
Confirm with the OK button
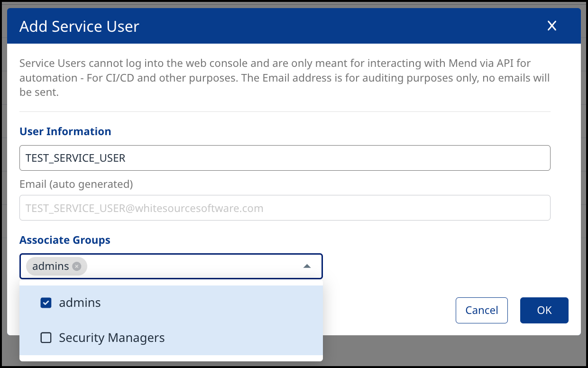click(x=544, y=310)
